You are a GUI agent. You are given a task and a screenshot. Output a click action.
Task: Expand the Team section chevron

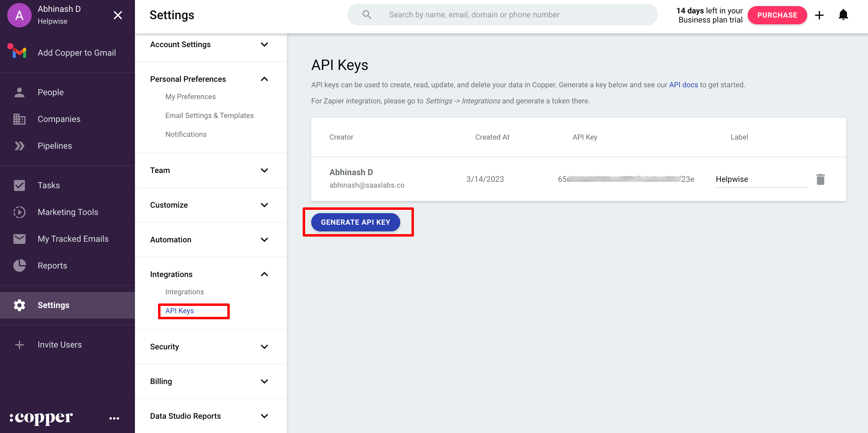[264, 171]
